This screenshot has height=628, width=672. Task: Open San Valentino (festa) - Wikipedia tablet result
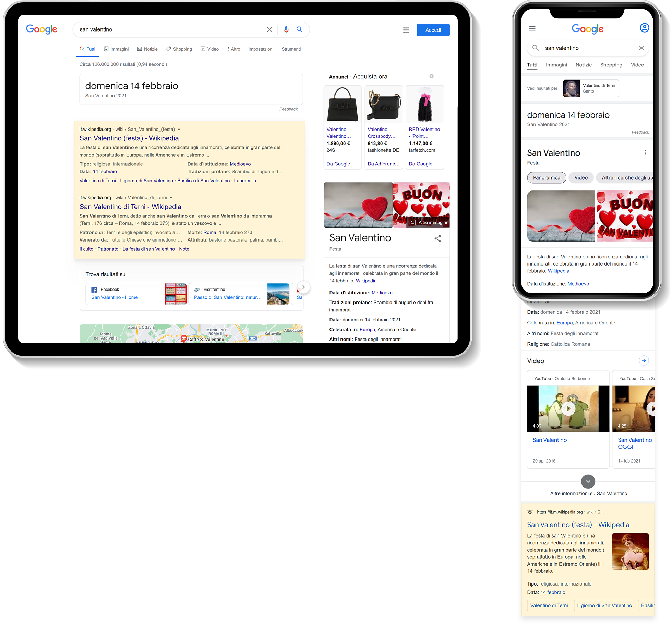click(129, 138)
